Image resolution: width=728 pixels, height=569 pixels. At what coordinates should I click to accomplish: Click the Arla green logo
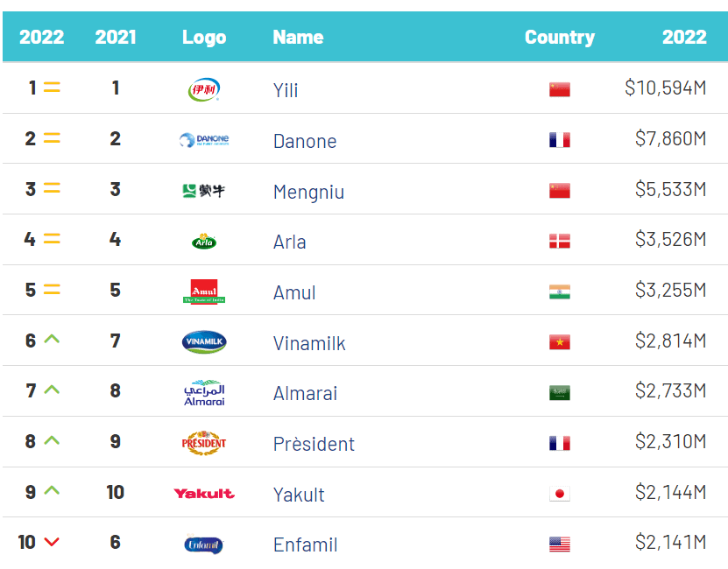(x=204, y=241)
